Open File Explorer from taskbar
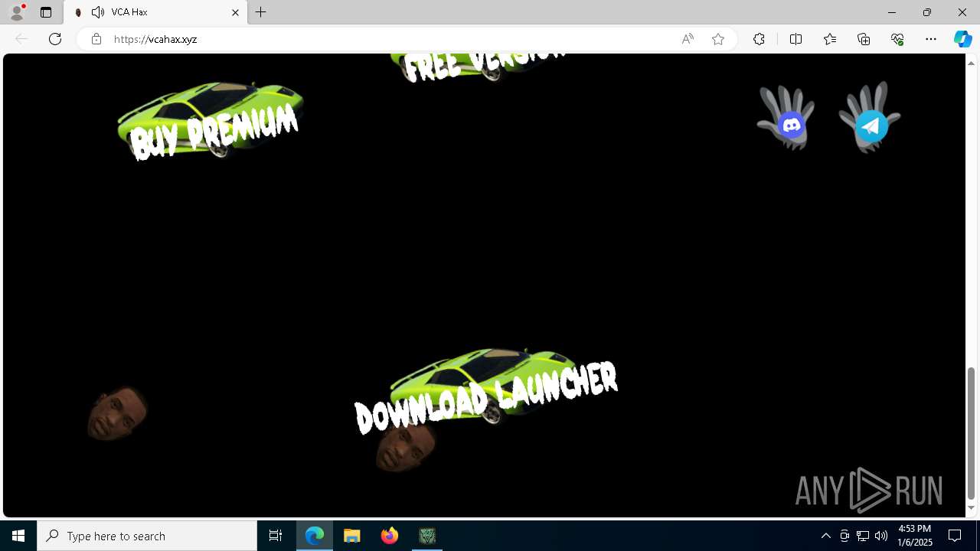Screen dimensions: 980x551 point(352,536)
